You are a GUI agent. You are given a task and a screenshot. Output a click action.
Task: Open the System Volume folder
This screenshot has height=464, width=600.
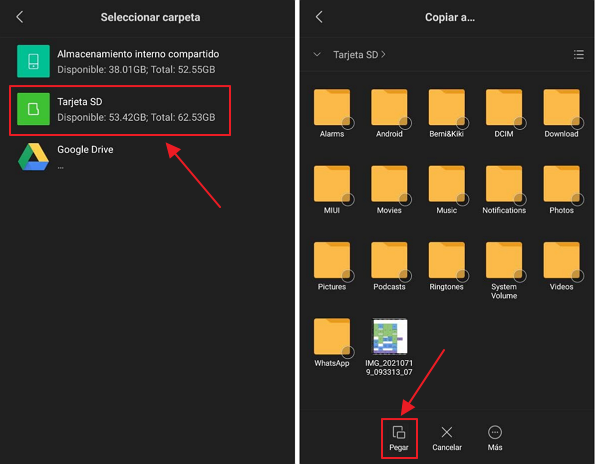pyautogui.click(x=504, y=262)
